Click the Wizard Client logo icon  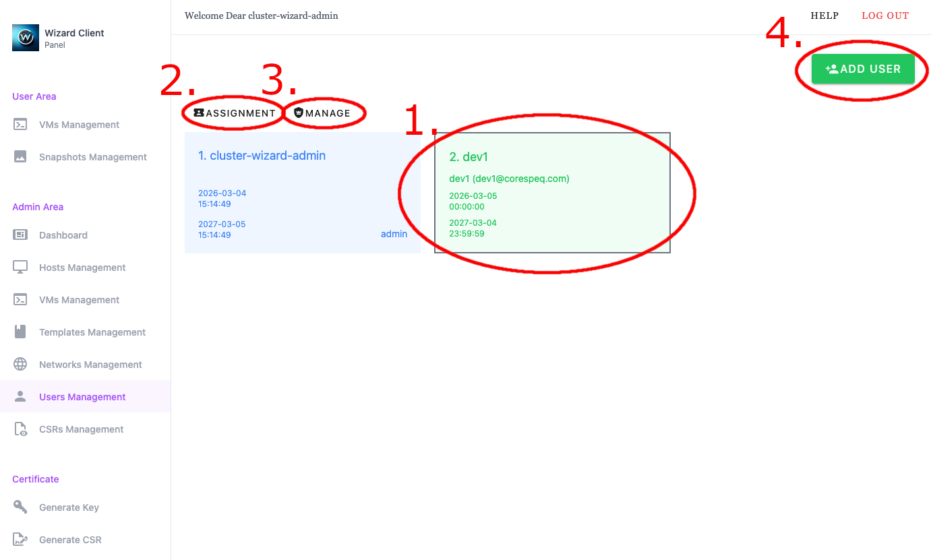click(26, 38)
